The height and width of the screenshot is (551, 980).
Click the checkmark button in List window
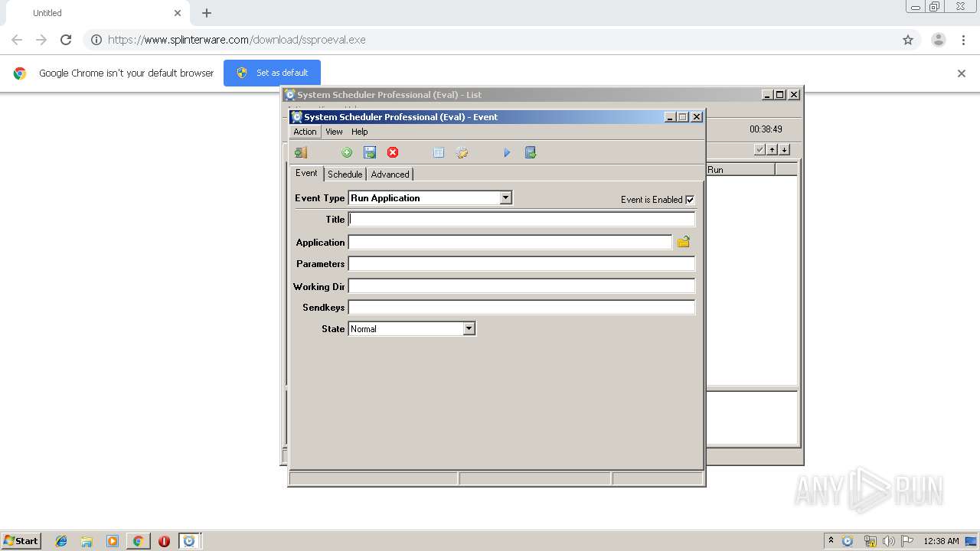[x=759, y=149]
